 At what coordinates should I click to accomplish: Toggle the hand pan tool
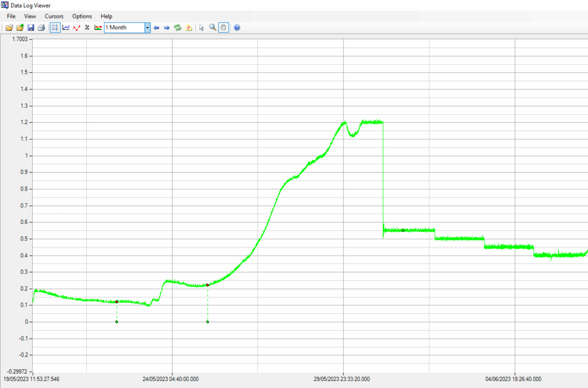[223, 28]
